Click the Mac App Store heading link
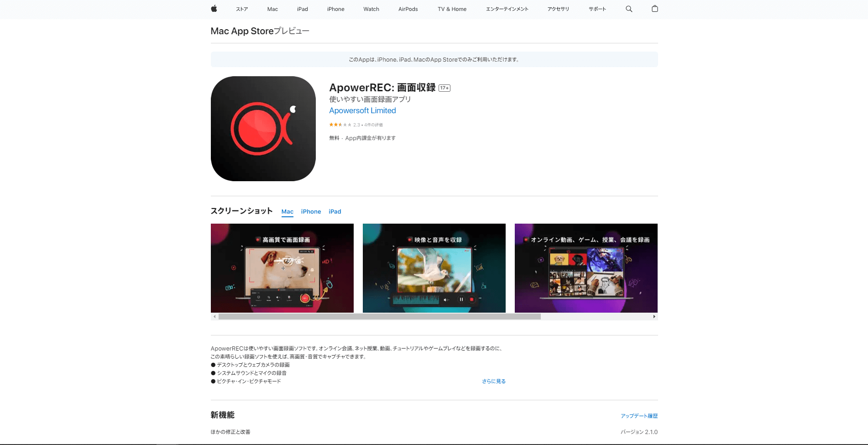Image resolution: width=868 pixels, height=445 pixels. pos(242,31)
